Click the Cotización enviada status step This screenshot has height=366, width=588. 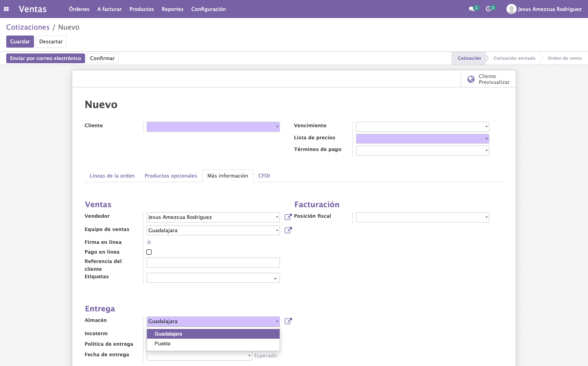(514, 59)
